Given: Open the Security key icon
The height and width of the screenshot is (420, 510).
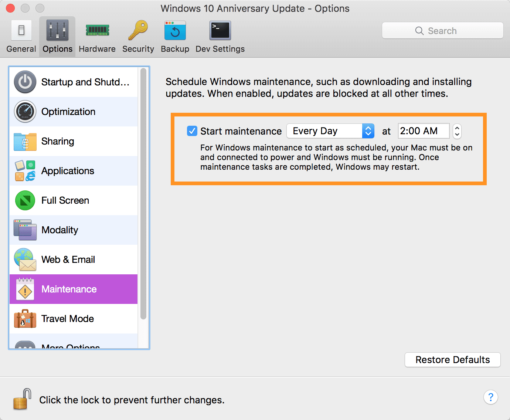Looking at the screenshot, I should tap(138, 30).
